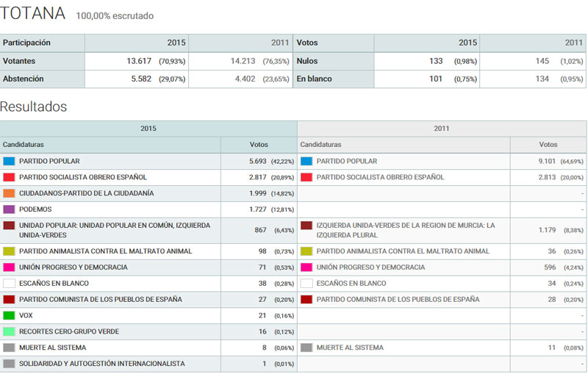This screenshot has width=588, height=374.
Task: Click the 2011 Izquierda Unida-Verdes swatch
Action: tap(306, 226)
